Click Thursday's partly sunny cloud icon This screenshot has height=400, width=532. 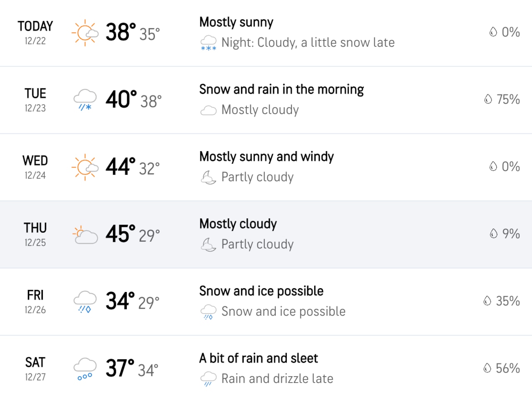coord(85,234)
